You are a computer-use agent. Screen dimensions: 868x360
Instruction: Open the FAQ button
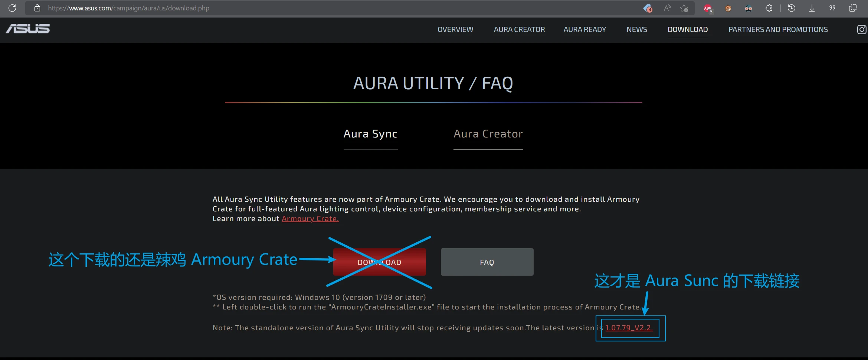(487, 262)
